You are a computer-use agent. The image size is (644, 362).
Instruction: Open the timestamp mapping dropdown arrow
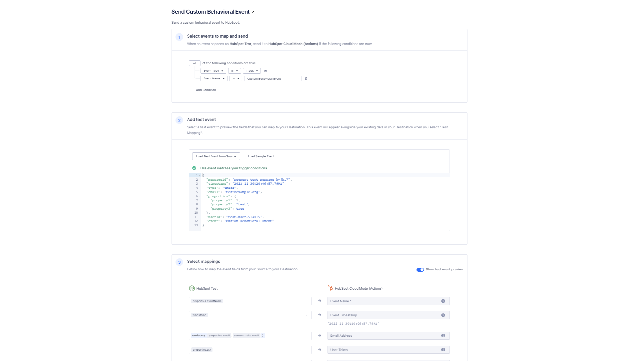point(307,315)
